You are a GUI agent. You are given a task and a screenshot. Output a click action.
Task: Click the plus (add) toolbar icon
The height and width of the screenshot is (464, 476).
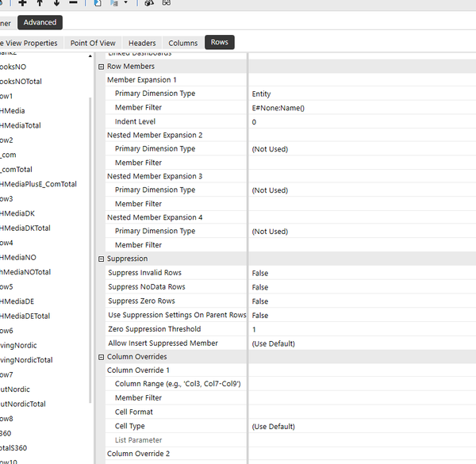[x=22, y=4]
